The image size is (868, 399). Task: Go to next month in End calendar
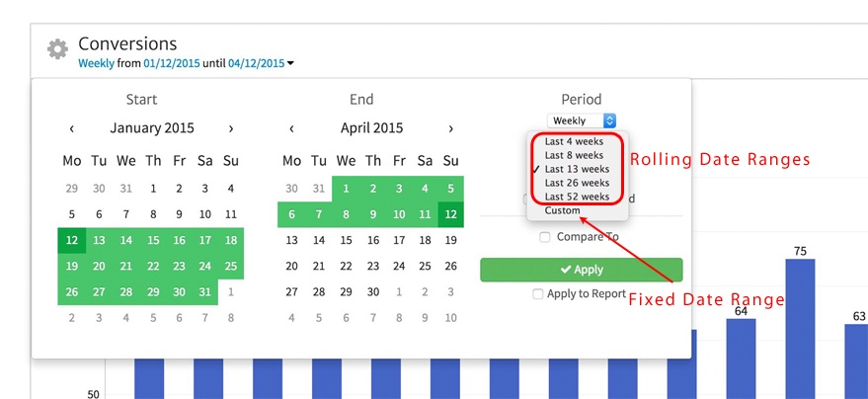point(451,128)
